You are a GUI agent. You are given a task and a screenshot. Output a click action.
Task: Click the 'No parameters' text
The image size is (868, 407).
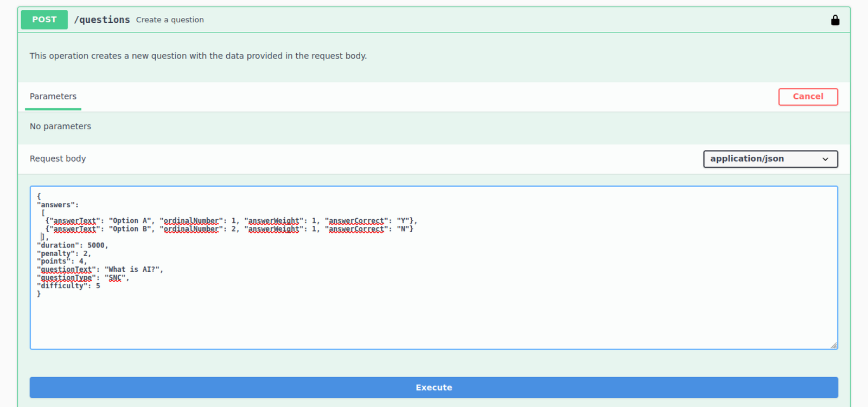60,126
